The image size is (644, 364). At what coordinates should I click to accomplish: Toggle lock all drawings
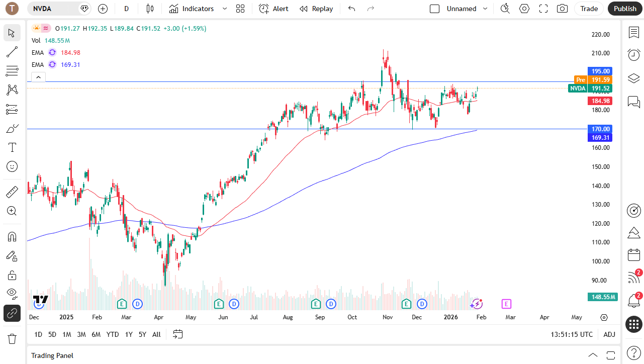coord(12,275)
